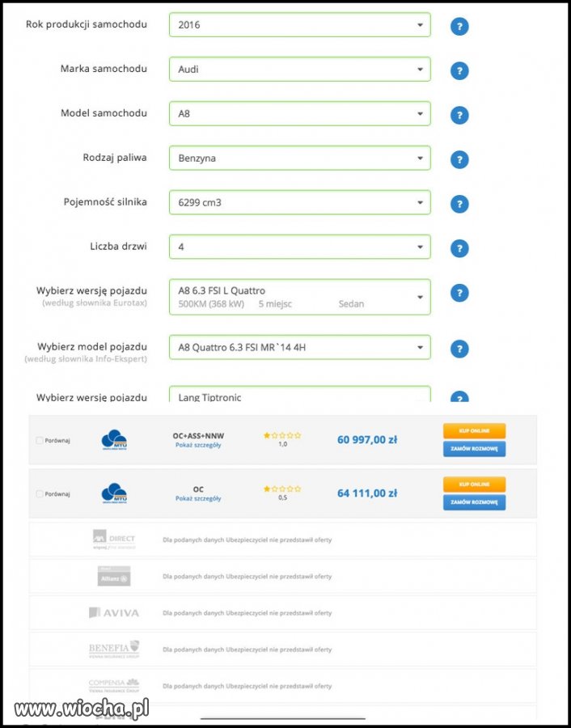
Task: Open Pokaż szczegóły under OC+ASS+NNW
Action: click(x=198, y=445)
